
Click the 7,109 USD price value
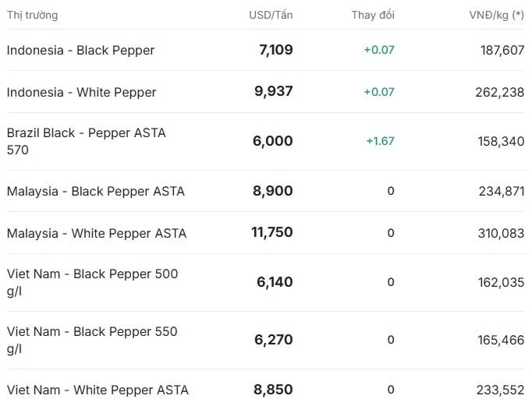(x=276, y=50)
